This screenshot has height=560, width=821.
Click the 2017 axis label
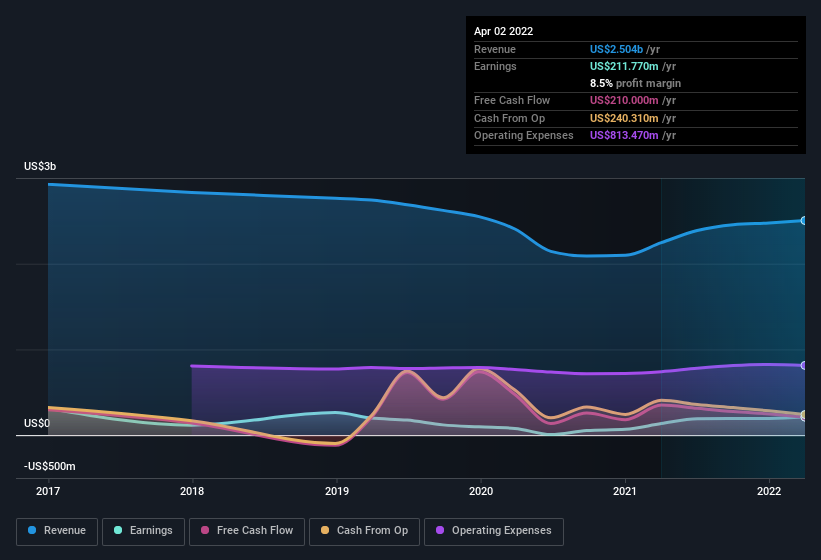[48, 491]
